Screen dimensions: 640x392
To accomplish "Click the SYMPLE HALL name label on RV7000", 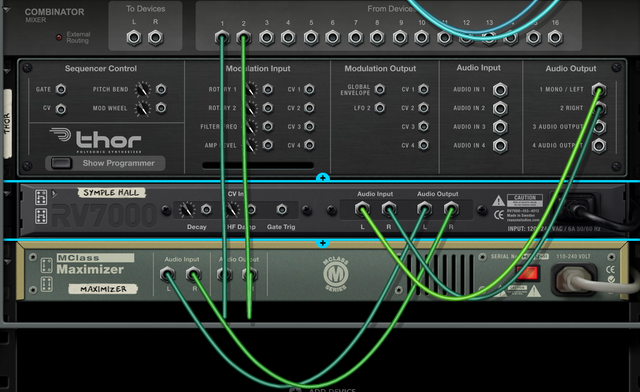I will (111, 193).
